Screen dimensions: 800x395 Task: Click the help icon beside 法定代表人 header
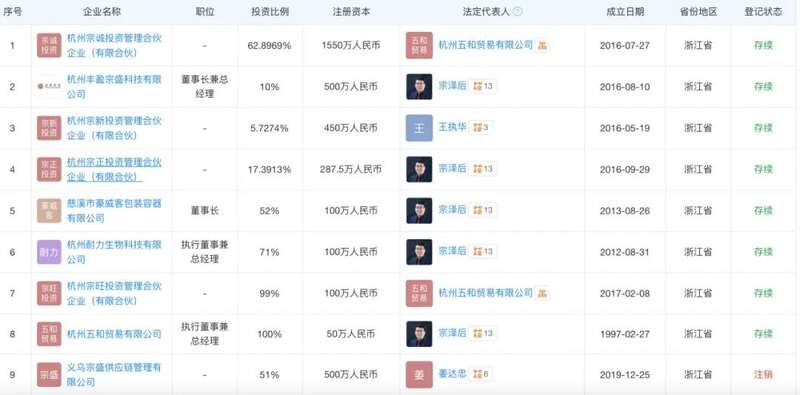[x=517, y=11]
